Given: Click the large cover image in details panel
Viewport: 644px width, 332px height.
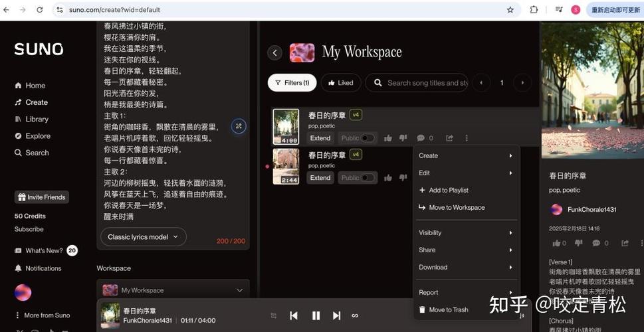Looking at the screenshot, I should click(593, 90).
